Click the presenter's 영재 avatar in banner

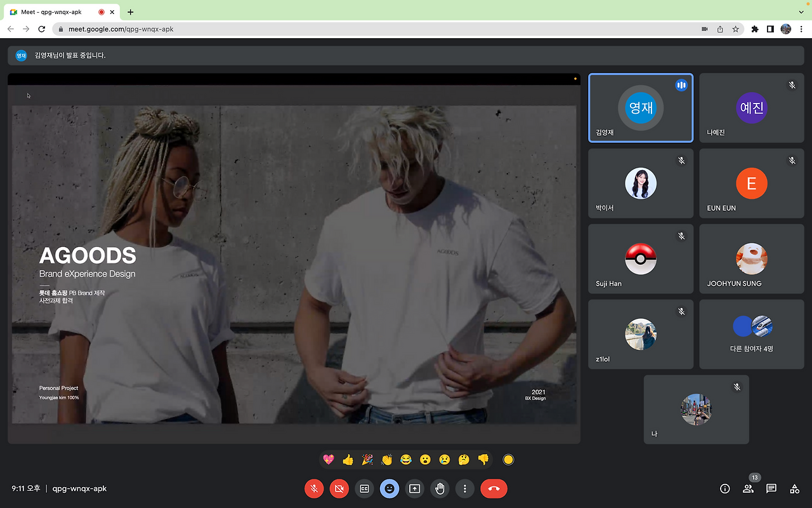tap(21, 55)
